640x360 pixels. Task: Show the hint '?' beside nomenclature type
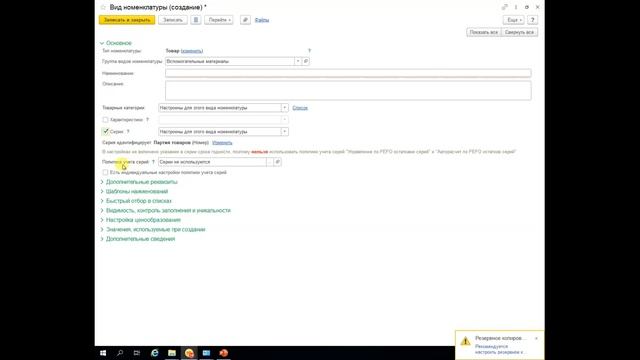coord(309,51)
